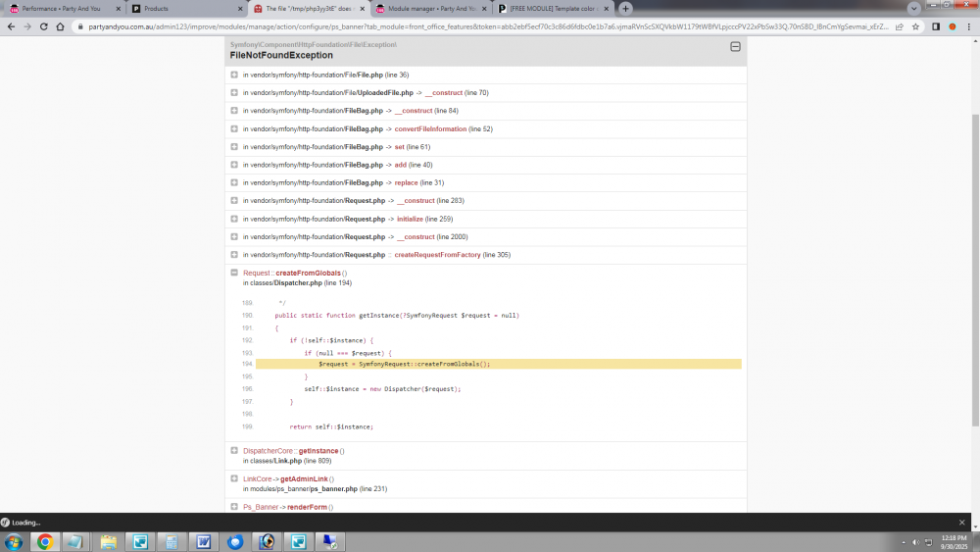This screenshot has width=980, height=552.
Task: Click the createRequestFromFactory method link
Action: coord(437,255)
